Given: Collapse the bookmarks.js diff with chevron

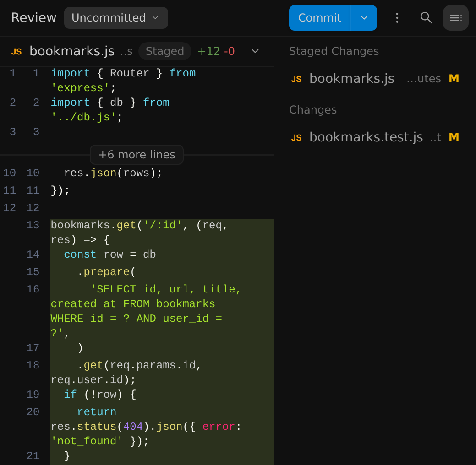Looking at the screenshot, I should click(x=255, y=51).
